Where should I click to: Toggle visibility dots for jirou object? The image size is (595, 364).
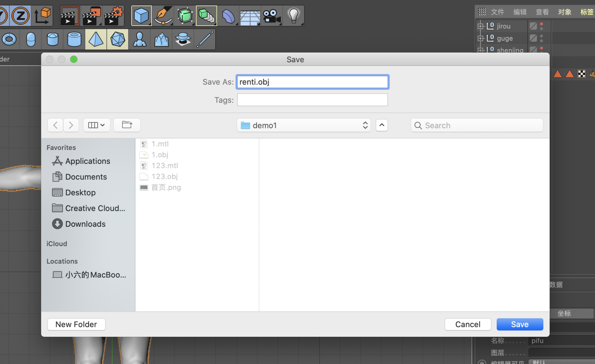pos(541,26)
